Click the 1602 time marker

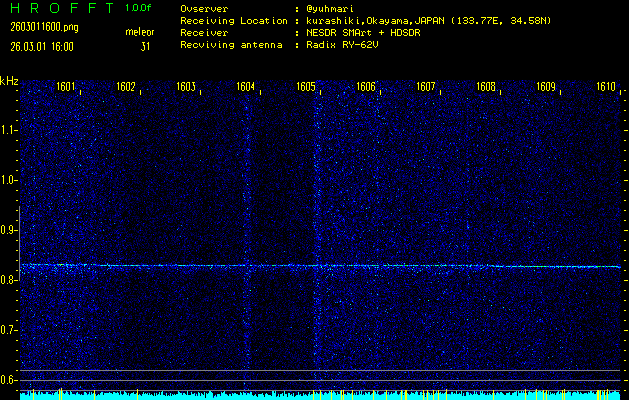(126, 86)
